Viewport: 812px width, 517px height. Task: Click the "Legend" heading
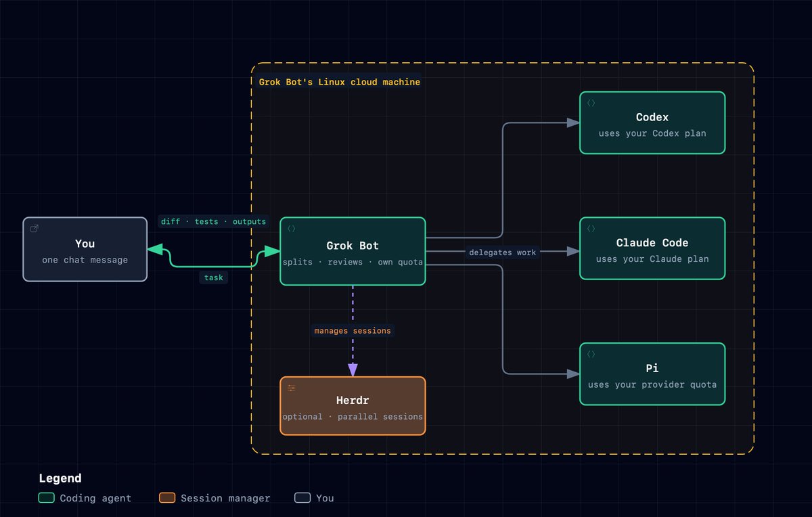(x=60, y=478)
